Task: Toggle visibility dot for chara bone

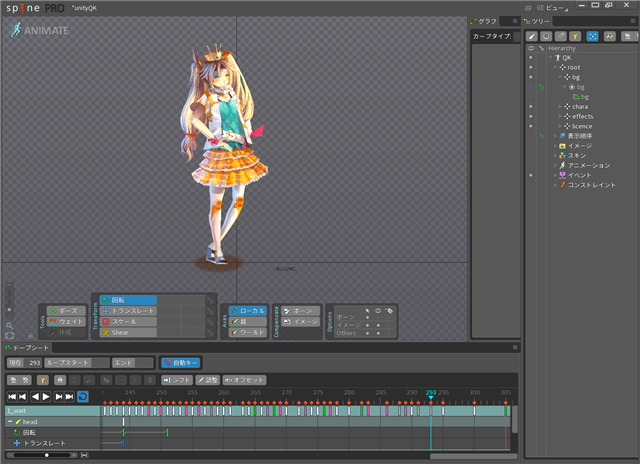Action: pos(531,107)
